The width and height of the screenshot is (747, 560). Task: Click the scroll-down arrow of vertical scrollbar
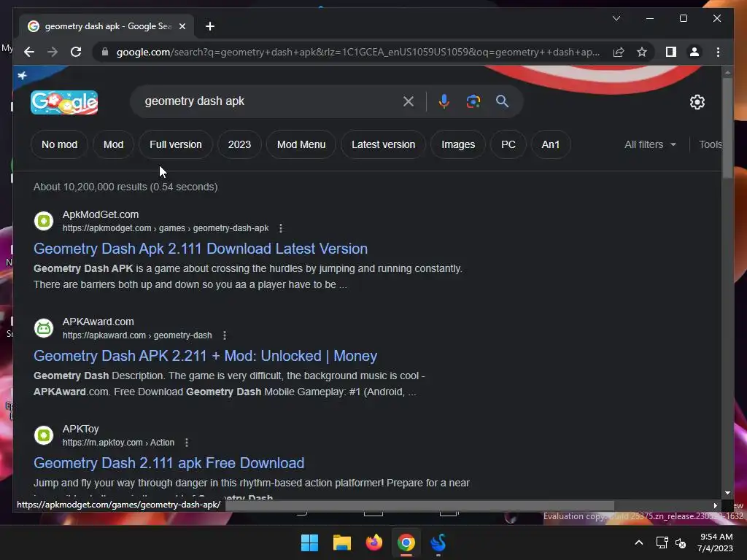(x=727, y=493)
